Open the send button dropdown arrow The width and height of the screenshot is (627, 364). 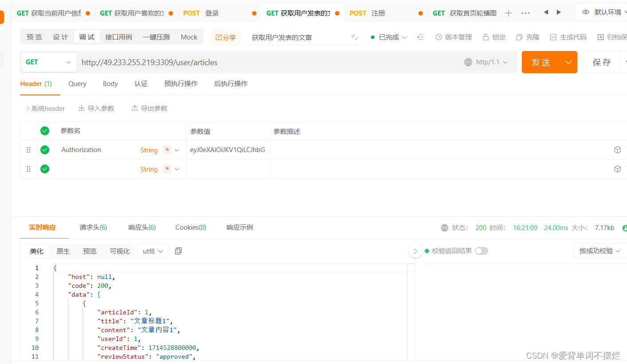(568, 62)
